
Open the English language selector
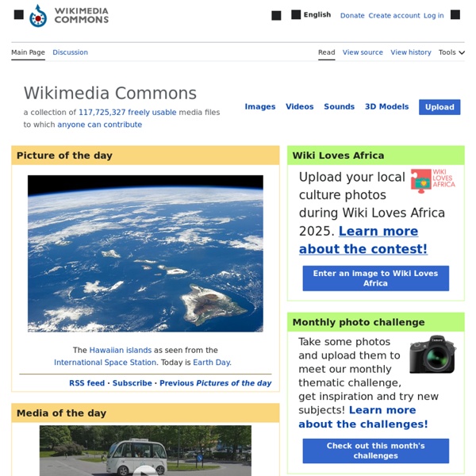(317, 14)
